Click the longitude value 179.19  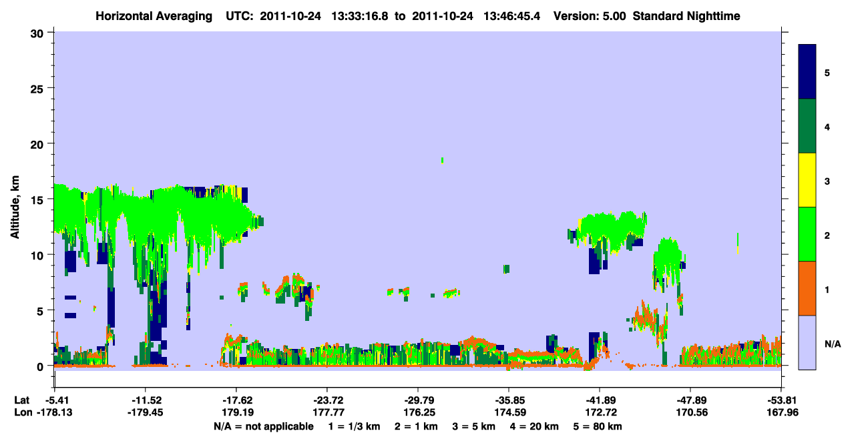(236, 412)
